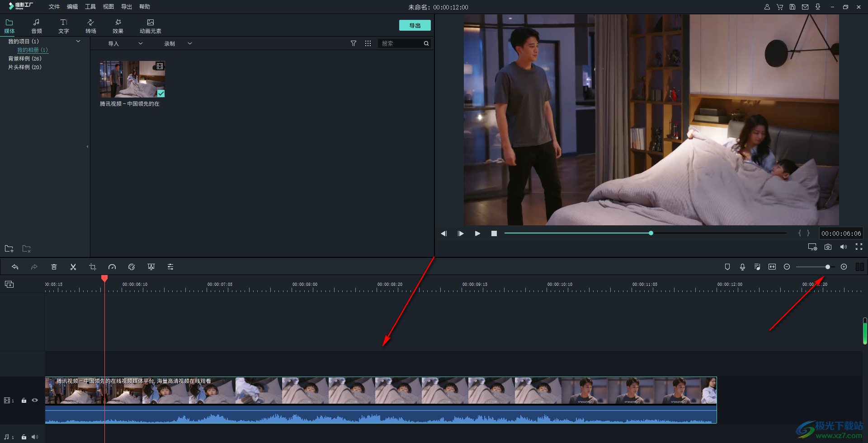Toggle audio track 1 lock
Viewport: 868px width, 443px height.
tap(24, 437)
